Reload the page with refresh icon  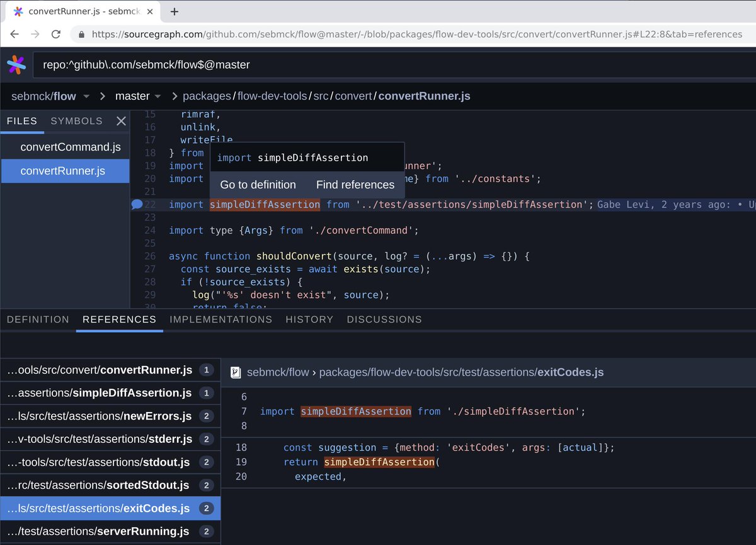[56, 35]
